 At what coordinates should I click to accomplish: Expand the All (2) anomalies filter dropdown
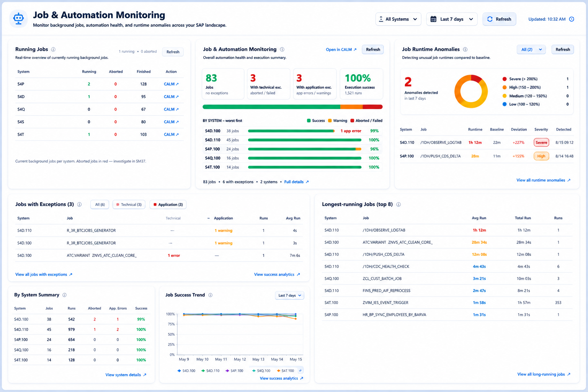(x=531, y=49)
